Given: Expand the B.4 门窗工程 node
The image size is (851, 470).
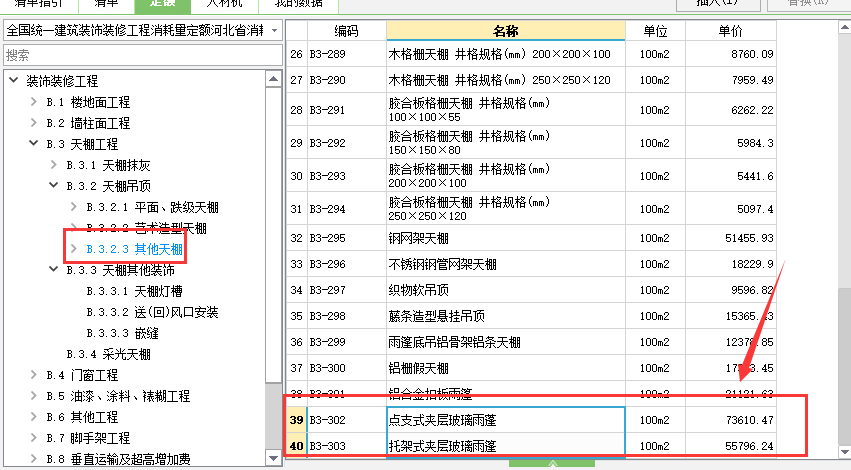Looking at the screenshot, I should click(34, 375).
